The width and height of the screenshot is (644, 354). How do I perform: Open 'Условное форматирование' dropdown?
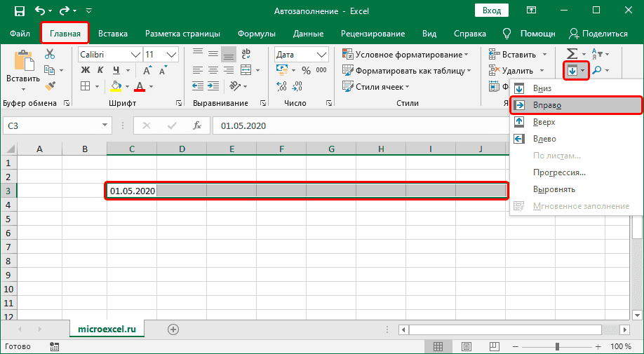tap(405, 54)
